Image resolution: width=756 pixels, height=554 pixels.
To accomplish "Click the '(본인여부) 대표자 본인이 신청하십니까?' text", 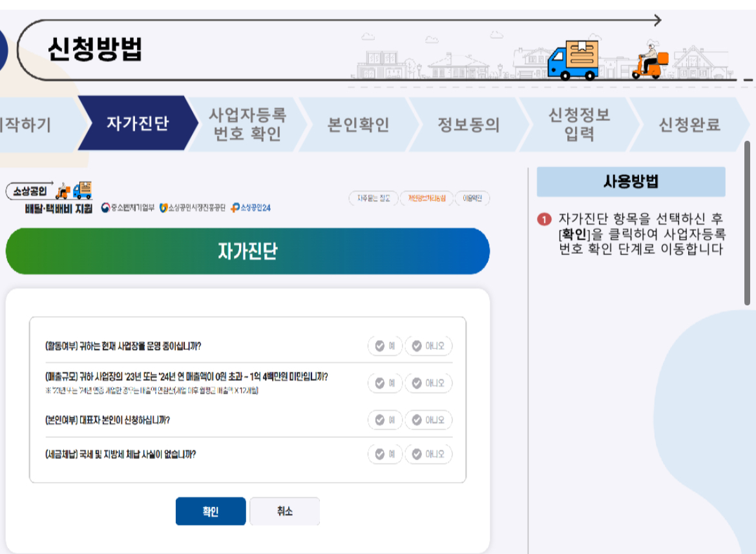I will [x=107, y=420].
